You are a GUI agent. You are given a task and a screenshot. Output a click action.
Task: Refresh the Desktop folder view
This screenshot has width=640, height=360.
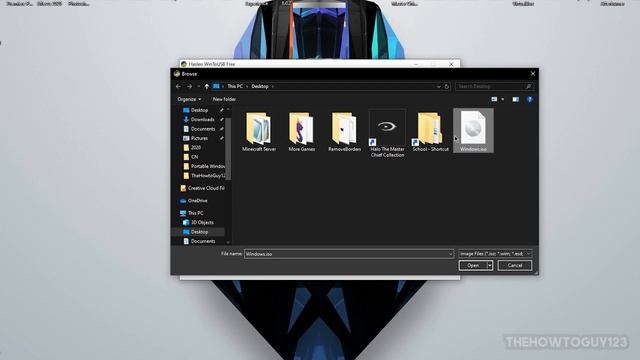(x=447, y=87)
